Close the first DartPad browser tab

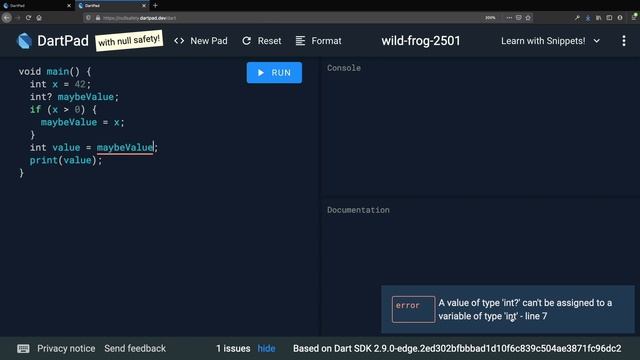(69, 6)
